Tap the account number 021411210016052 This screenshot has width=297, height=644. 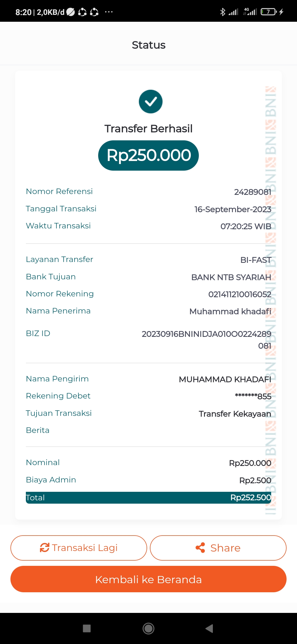[x=240, y=294]
